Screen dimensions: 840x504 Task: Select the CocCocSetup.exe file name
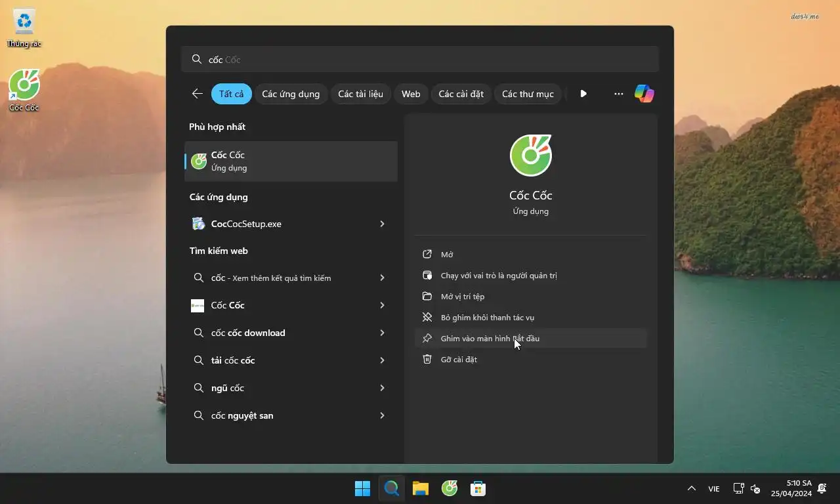(246, 224)
